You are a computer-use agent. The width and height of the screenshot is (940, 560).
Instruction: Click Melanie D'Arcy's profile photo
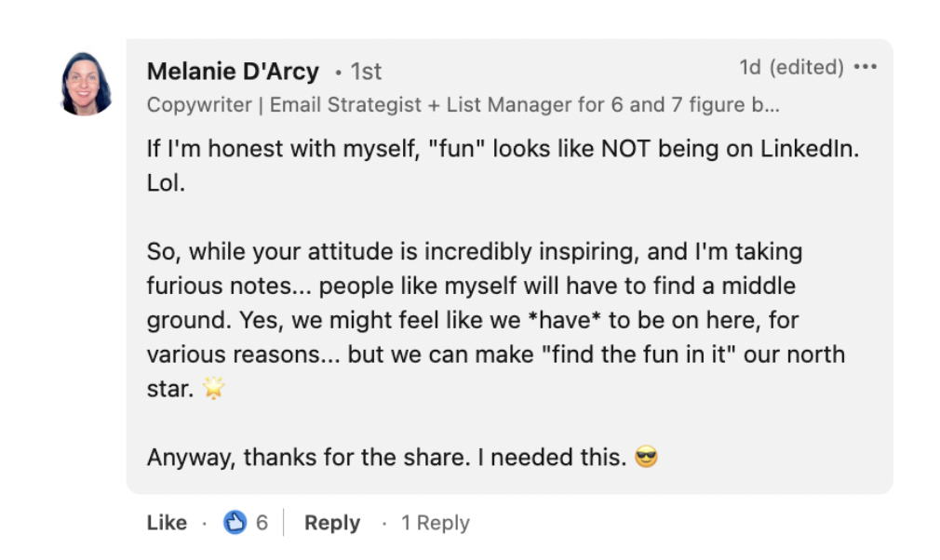(87, 84)
